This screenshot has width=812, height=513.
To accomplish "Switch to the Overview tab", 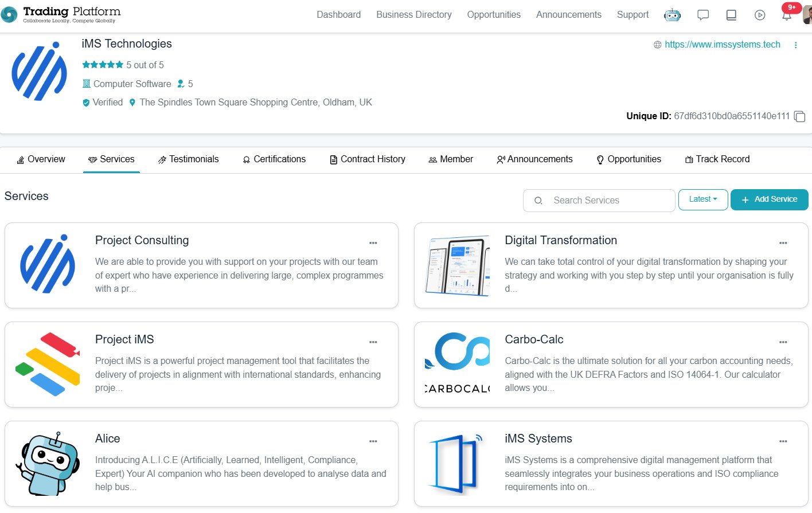I will pyautogui.click(x=41, y=159).
